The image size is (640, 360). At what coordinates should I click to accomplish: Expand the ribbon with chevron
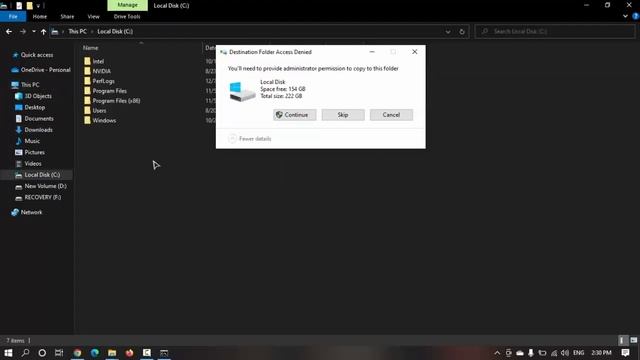[x=625, y=16]
